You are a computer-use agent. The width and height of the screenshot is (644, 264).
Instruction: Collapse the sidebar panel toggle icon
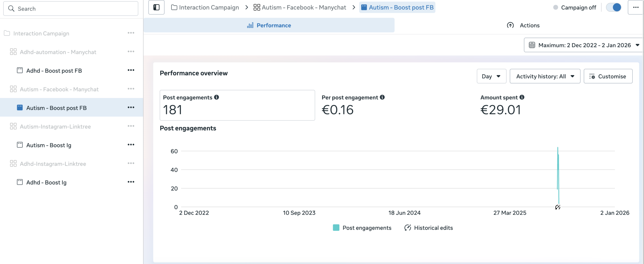point(156,7)
